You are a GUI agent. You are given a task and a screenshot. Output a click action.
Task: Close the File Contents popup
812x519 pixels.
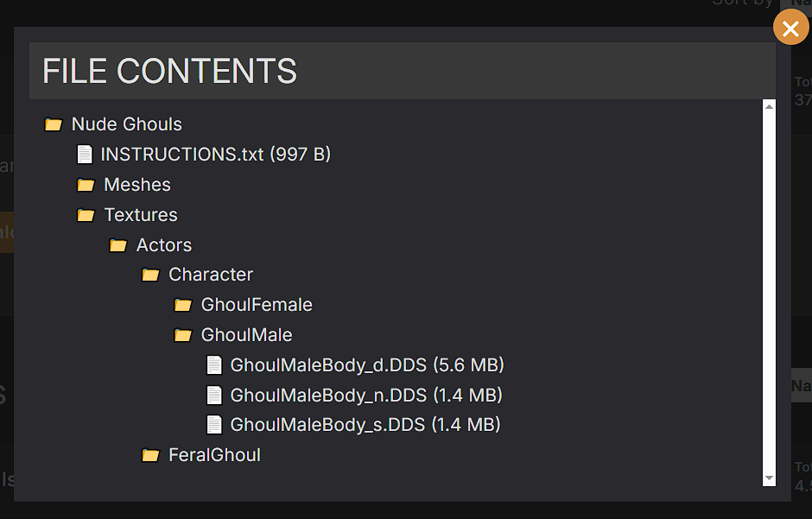[790, 28]
